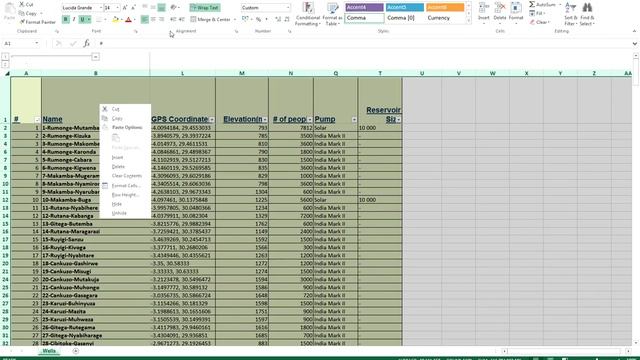640x360 pixels.
Task: Open the Font size dropdown
Action: [x=118, y=8]
